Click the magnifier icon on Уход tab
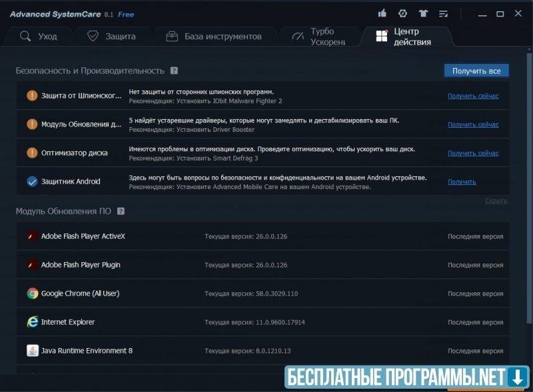The height and width of the screenshot is (392, 533). 25,36
